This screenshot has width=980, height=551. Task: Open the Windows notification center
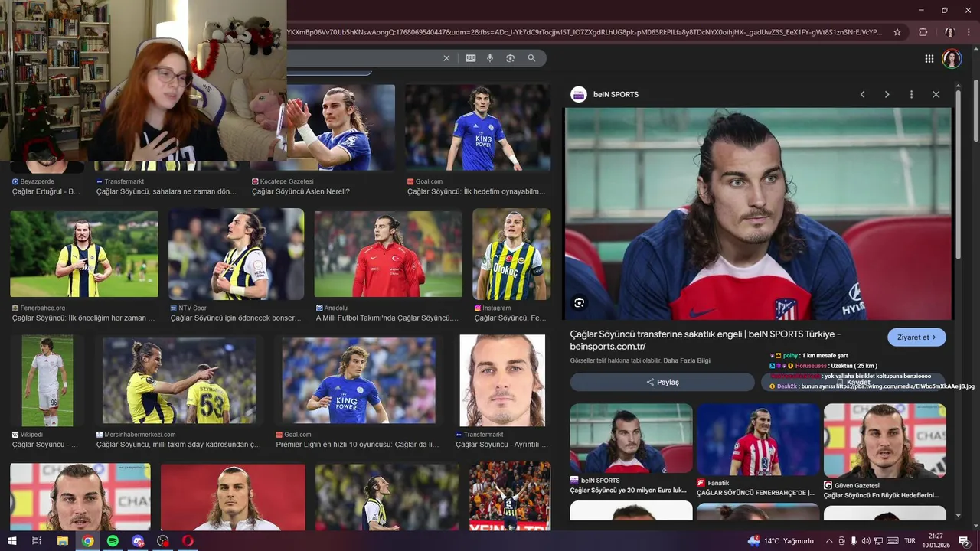tap(964, 541)
